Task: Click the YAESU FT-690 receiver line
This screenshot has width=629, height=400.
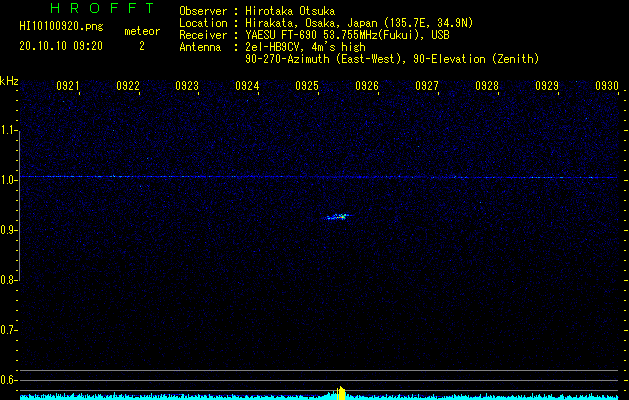Action: 347,35
